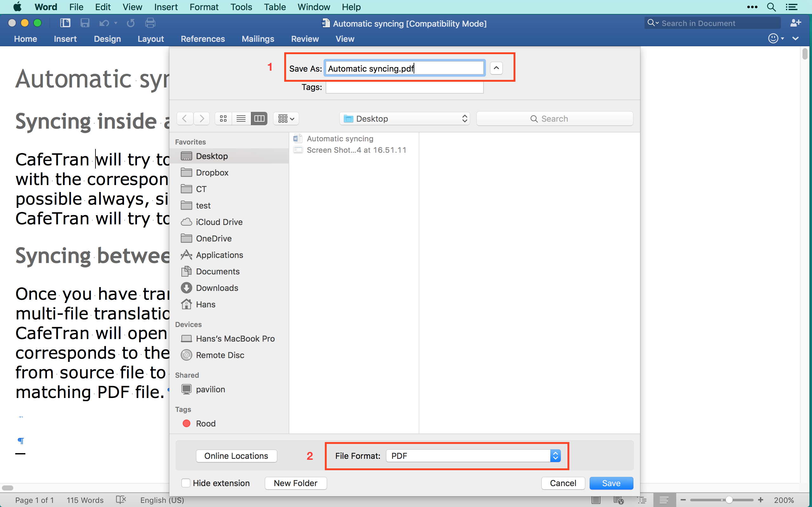Click the smiley feedback icon

773,39
